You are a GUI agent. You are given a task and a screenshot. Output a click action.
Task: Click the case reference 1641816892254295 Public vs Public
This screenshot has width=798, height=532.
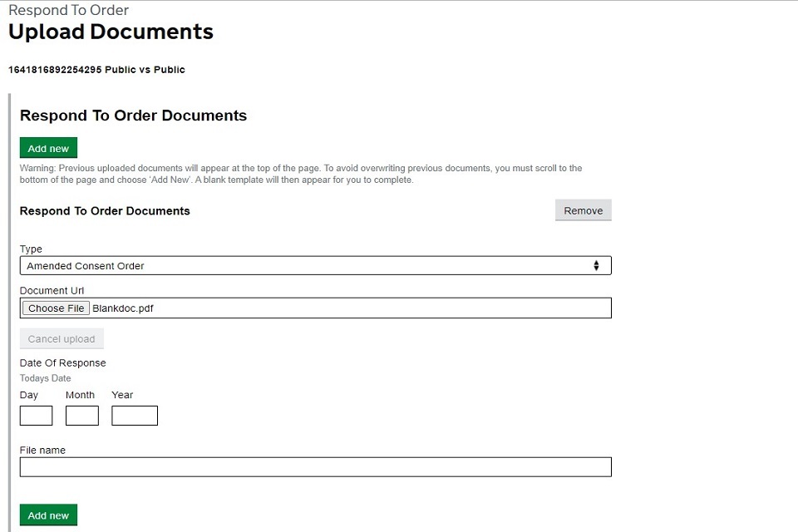[x=96, y=70]
